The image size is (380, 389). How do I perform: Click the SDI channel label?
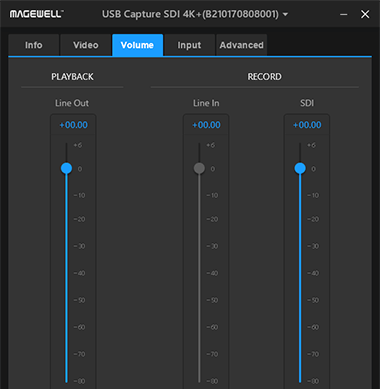click(x=307, y=103)
